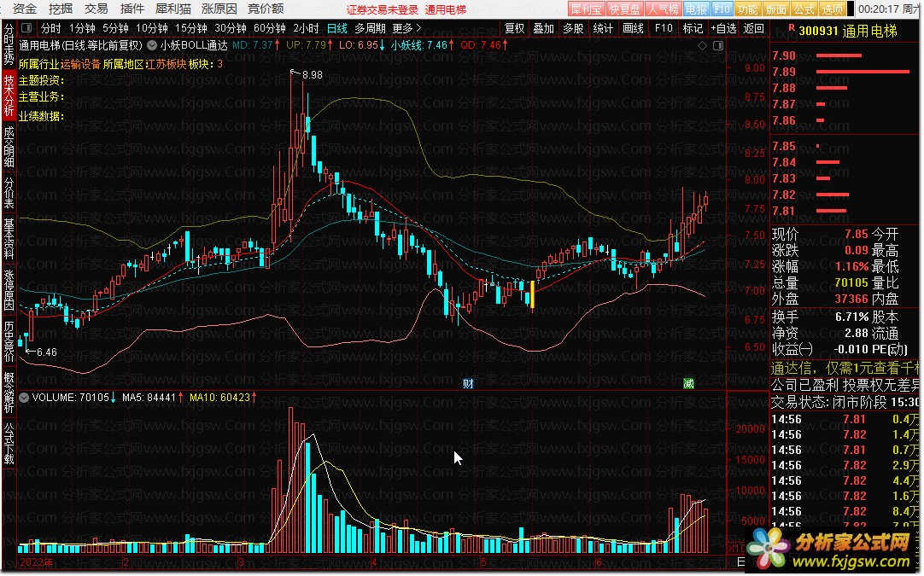Screen dimensions: 924x576
Task: Click the 7.90 ask price row
Action: [845, 56]
